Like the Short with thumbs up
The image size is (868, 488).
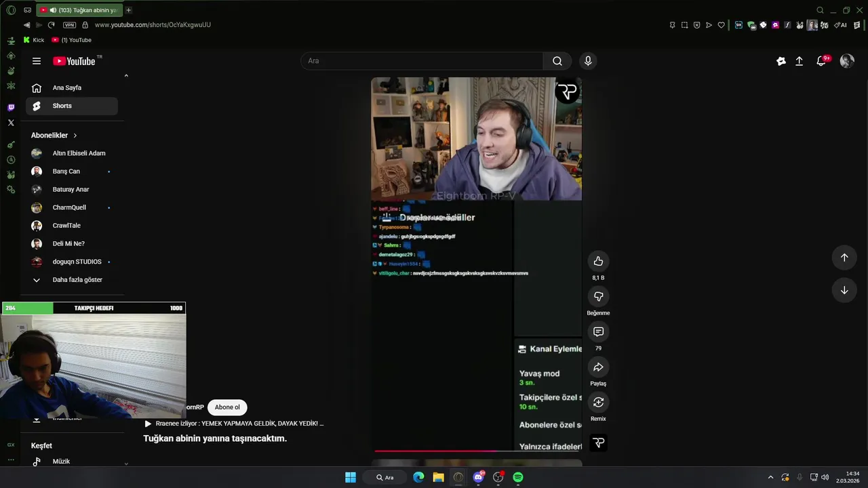(598, 261)
